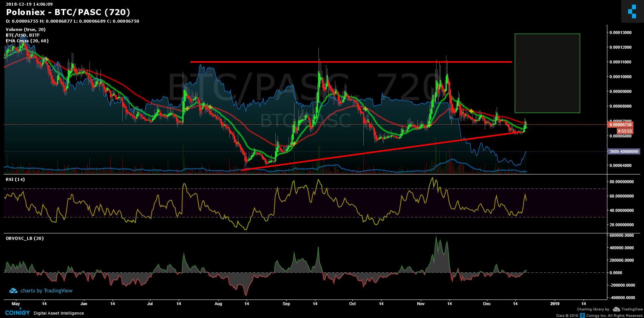Viewport: 644px width, 318px height.
Task: Click the 'Poloniex - BTC/PASC (720)' chart title
Action: pyautogui.click(x=68, y=12)
